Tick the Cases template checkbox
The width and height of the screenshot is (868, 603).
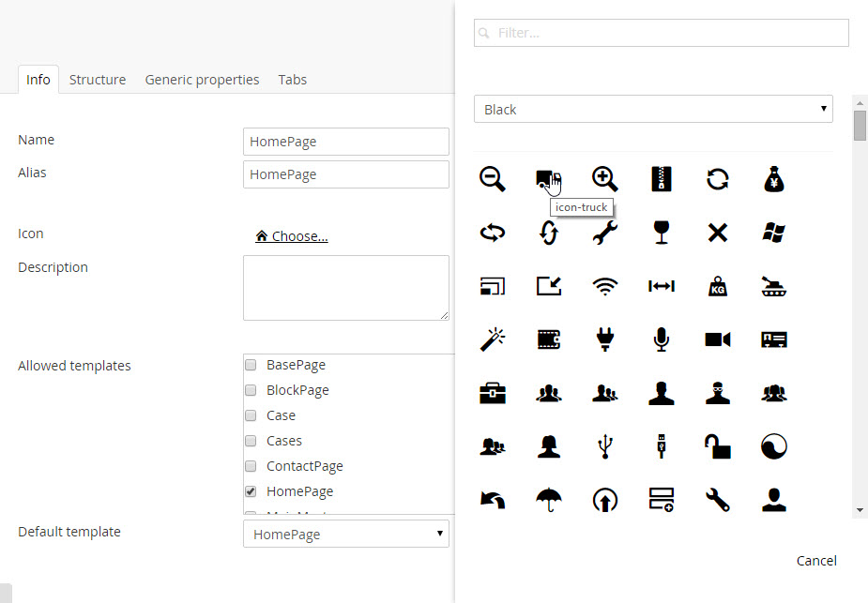251,441
